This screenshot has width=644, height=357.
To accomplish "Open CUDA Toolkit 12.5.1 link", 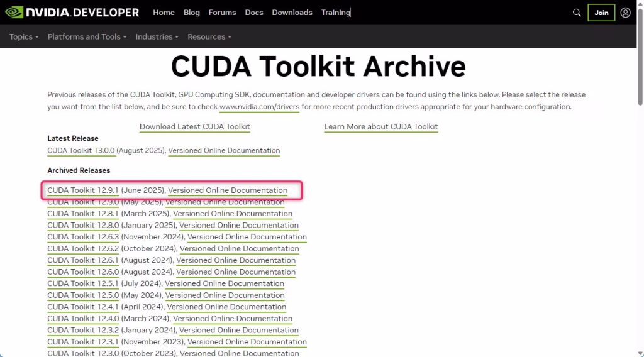I will pyautogui.click(x=82, y=283).
